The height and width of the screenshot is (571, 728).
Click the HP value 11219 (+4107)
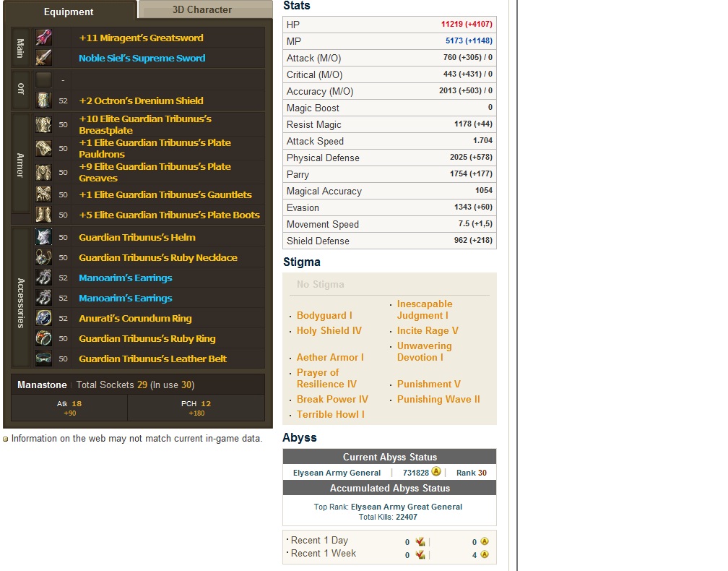coord(467,24)
